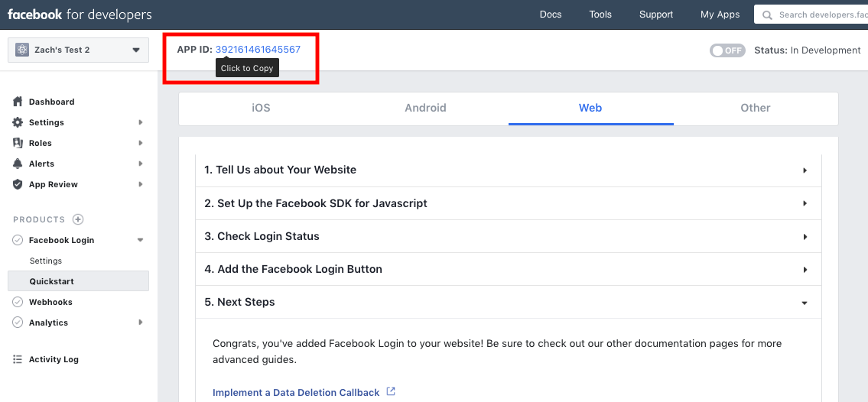
Task: Open the Docs menu in top bar
Action: coord(551,15)
